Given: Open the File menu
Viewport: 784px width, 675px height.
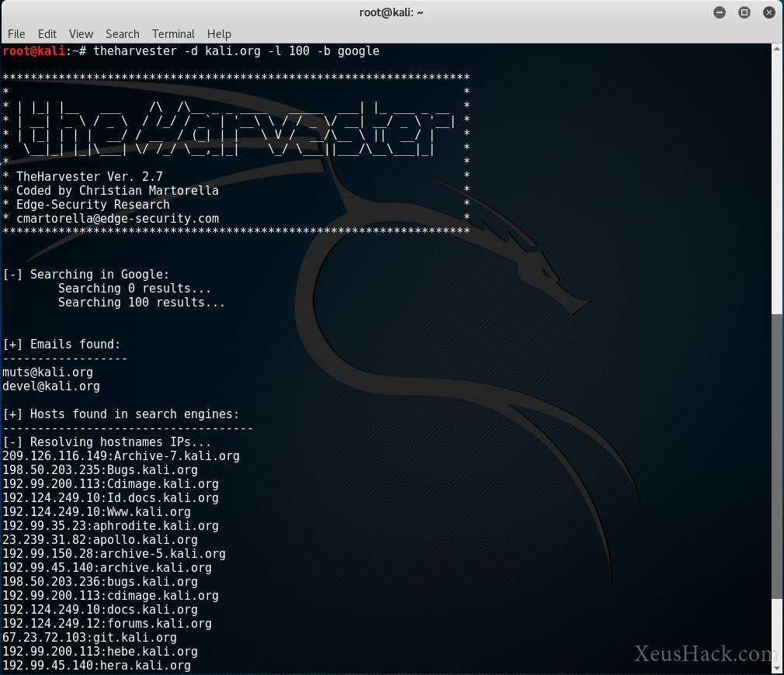Looking at the screenshot, I should 16,34.
